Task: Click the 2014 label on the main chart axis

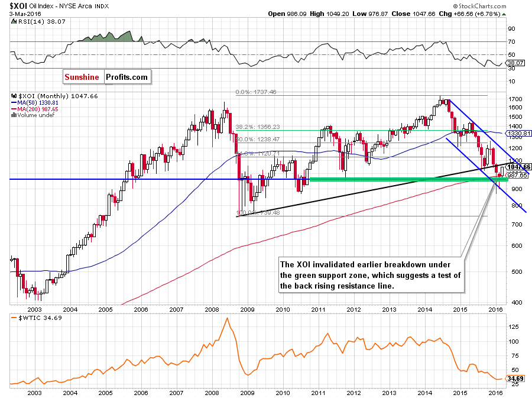Action: 424,309
